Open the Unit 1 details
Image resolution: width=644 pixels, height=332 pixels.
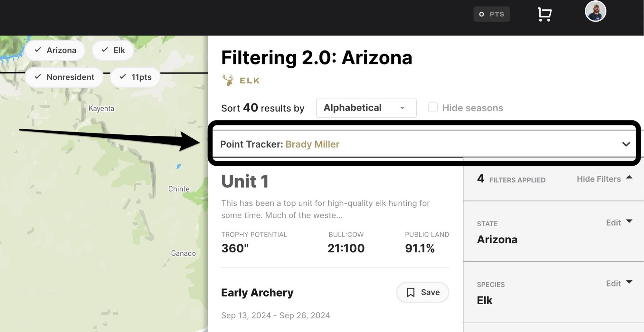click(x=245, y=181)
